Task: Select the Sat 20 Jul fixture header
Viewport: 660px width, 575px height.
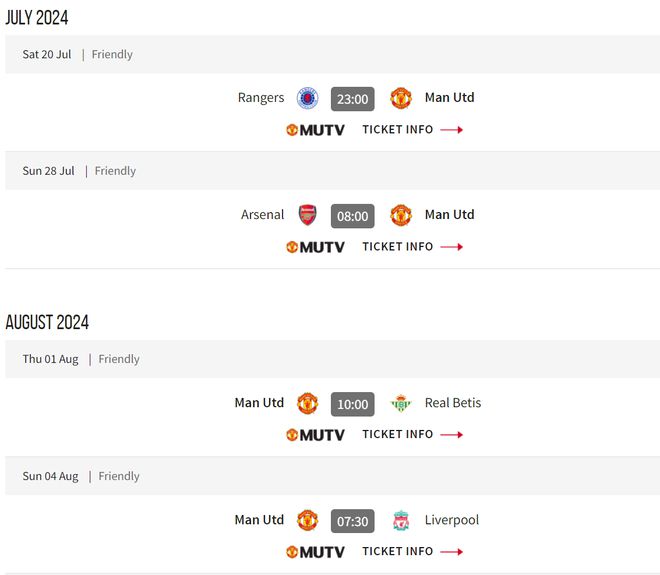Action: click(47, 55)
